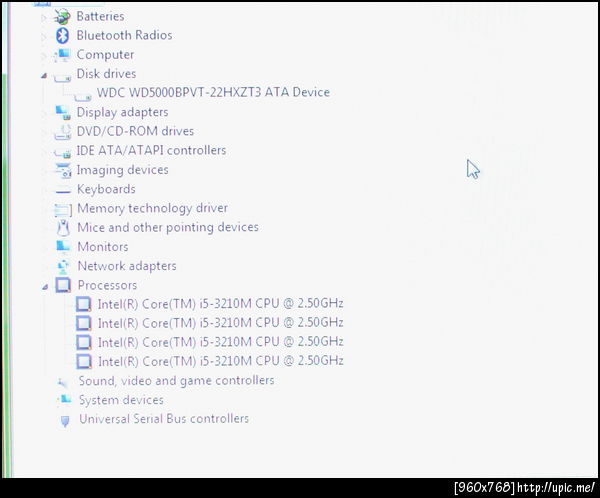
Task: Click the Sound, video and game controllers icon
Action: point(63,382)
